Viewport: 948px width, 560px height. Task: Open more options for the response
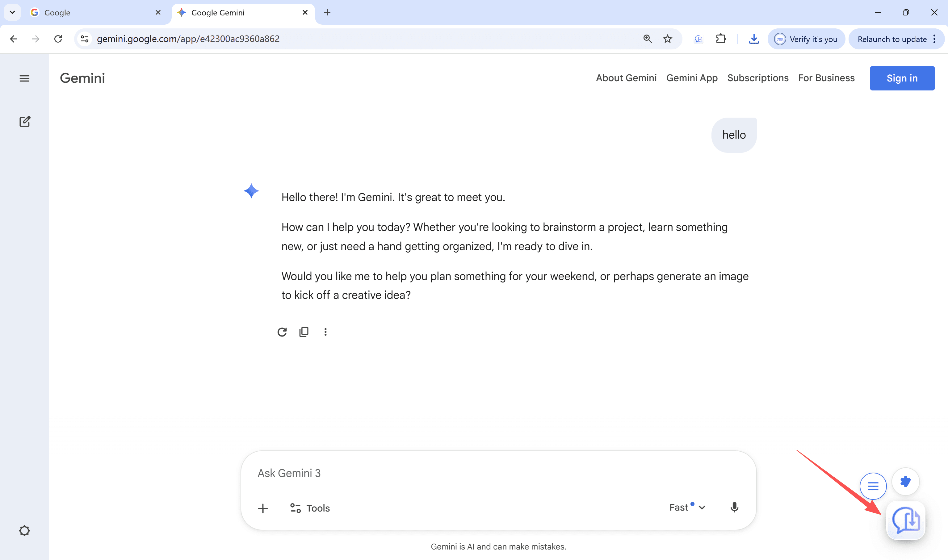(x=325, y=332)
